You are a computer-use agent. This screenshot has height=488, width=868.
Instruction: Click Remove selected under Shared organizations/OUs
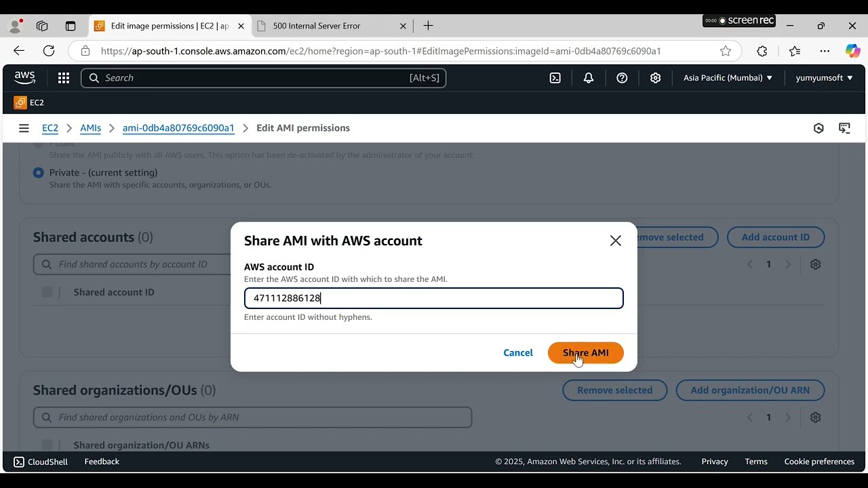pyautogui.click(x=615, y=390)
